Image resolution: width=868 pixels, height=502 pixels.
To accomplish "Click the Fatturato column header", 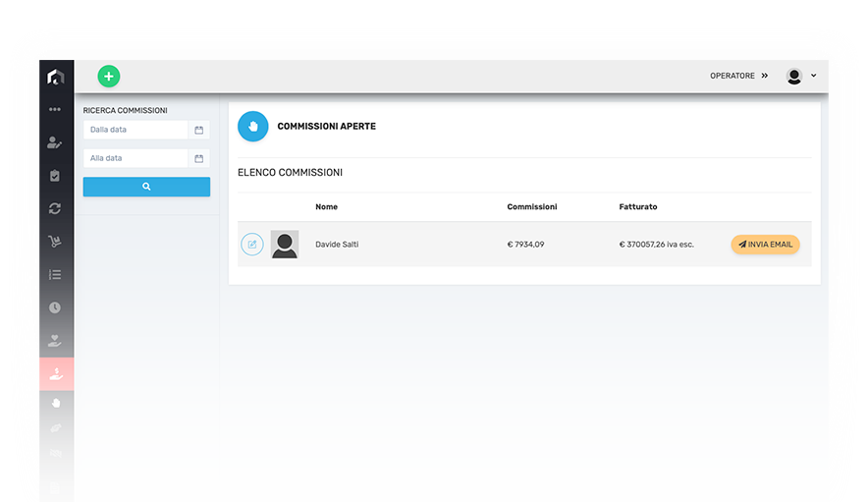I will (638, 206).
